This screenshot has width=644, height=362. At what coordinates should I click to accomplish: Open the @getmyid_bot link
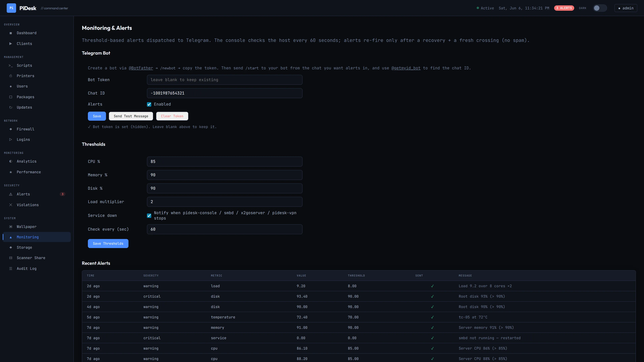tap(406, 68)
